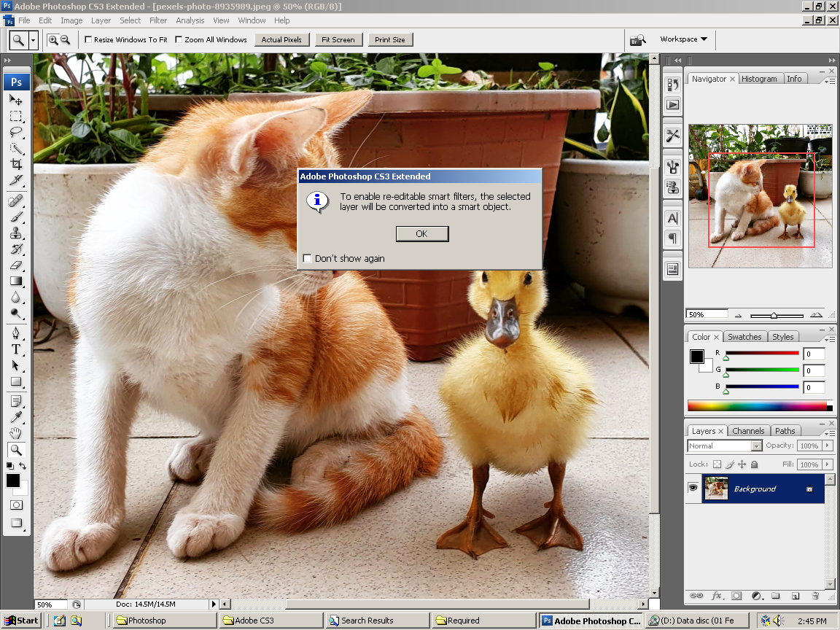Click the Zoom Out icon in options bar
This screenshot has height=630, width=840.
click(x=66, y=39)
